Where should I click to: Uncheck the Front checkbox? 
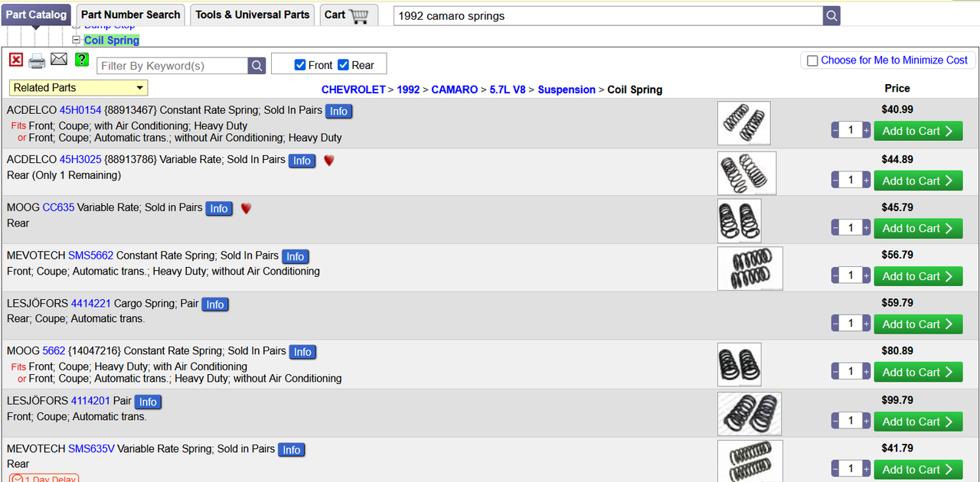(x=301, y=65)
